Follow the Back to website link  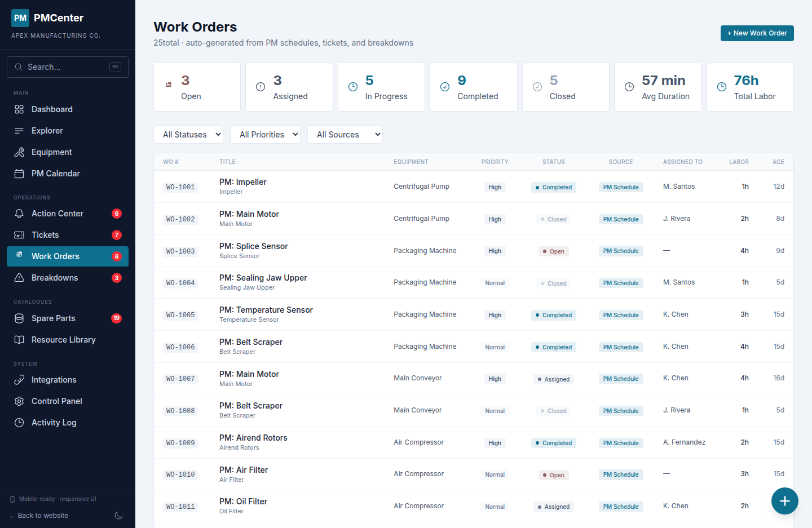(x=39, y=516)
